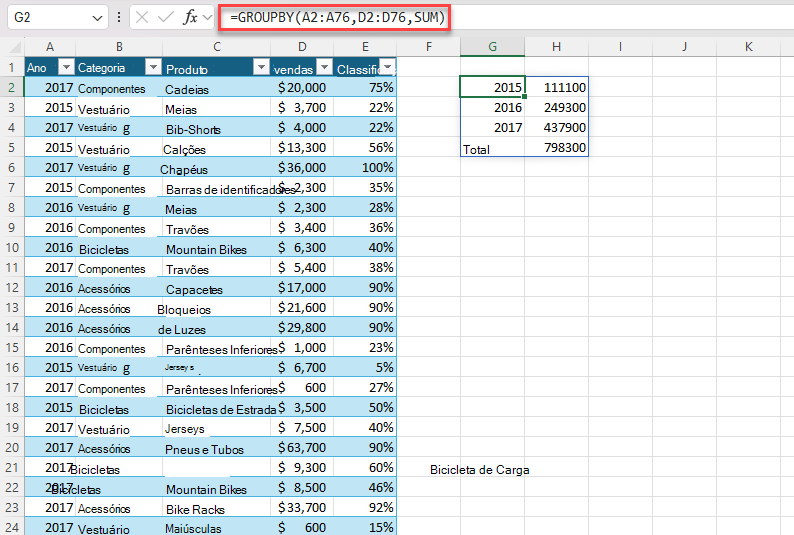Select column J header

point(684,47)
